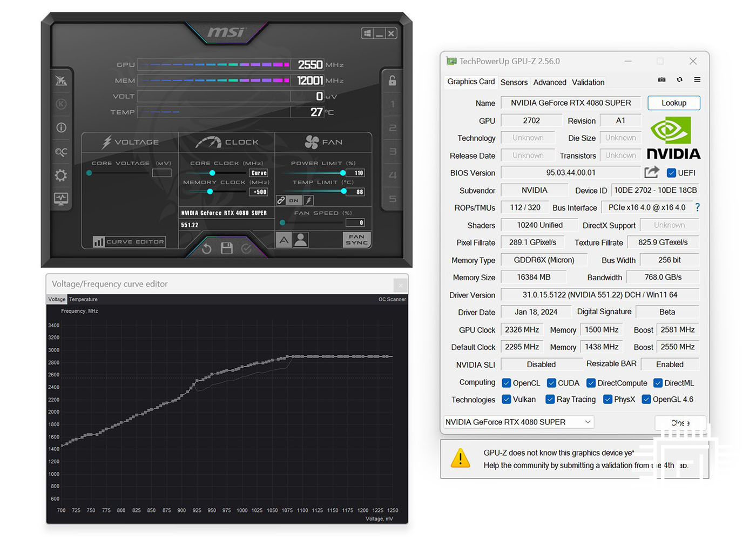Open the hardware monitor icon in Afterburner
The width and height of the screenshot is (756, 540).
point(61,199)
